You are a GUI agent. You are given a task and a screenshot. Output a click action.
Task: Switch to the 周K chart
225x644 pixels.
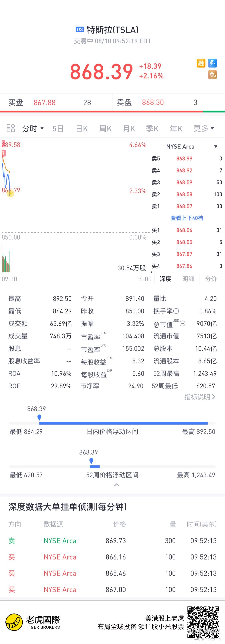pyautogui.click(x=105, y=128)
